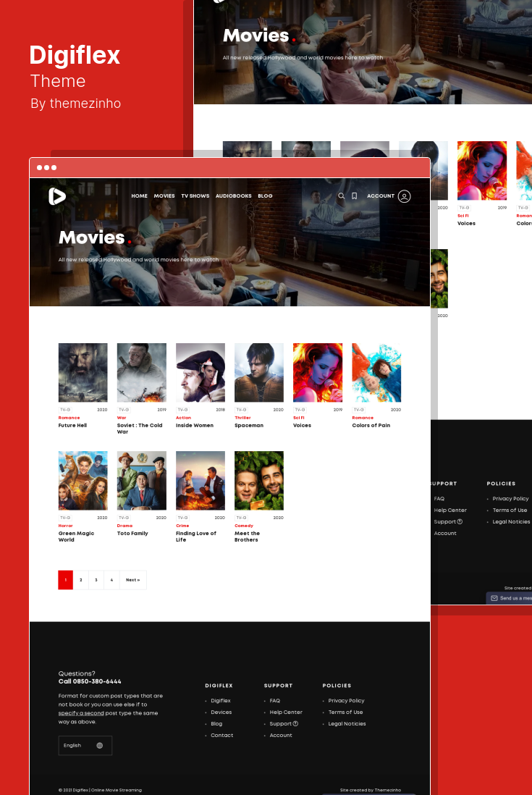Click the Horror genre tag
The width and height of the screenshot is (532, 795).
65,526
